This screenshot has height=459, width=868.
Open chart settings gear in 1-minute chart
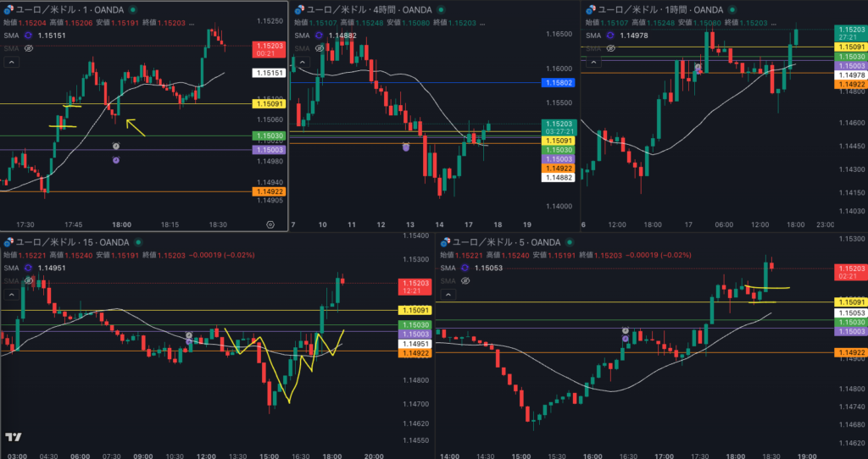pos(270,225)
